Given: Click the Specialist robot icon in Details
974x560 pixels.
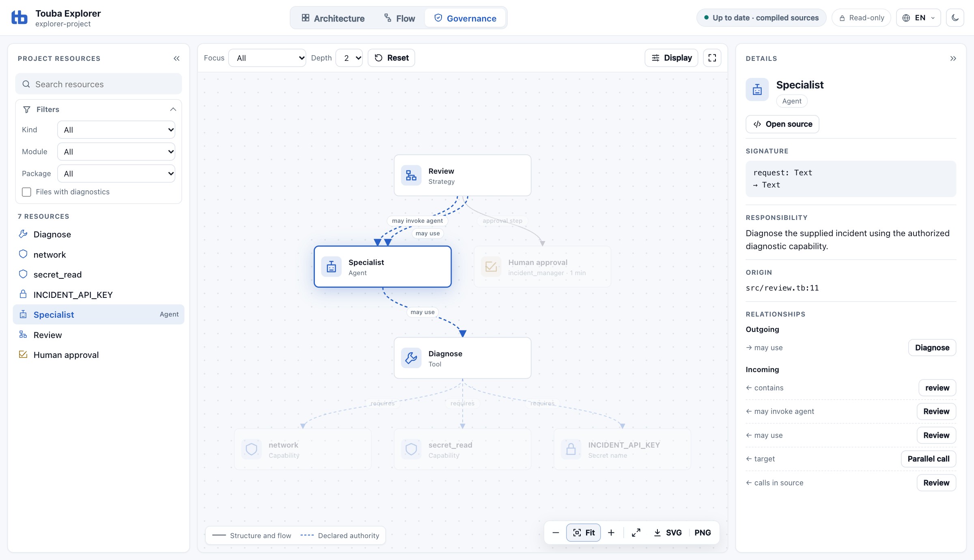Looking at the screenshot, I should tap(757, 89).
